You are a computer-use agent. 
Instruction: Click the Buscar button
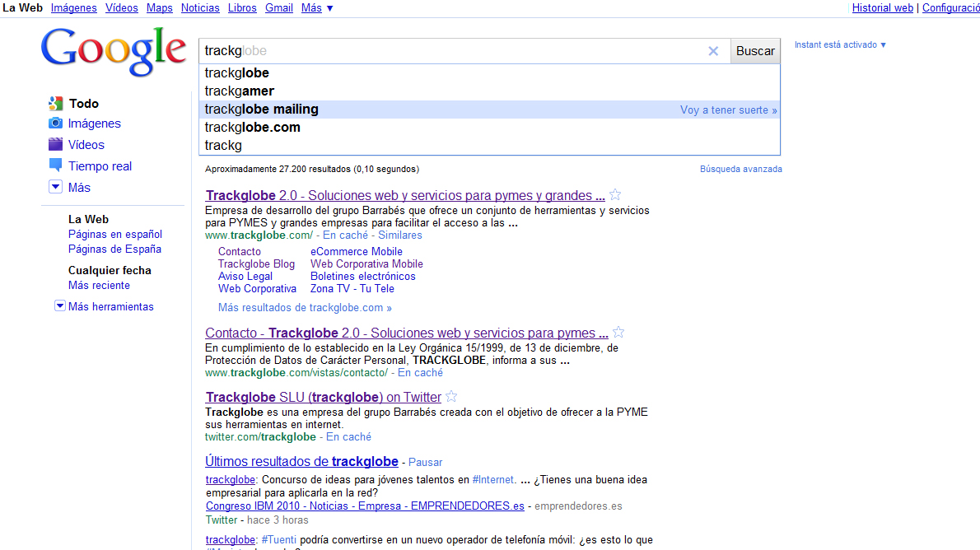coord(755,51)
